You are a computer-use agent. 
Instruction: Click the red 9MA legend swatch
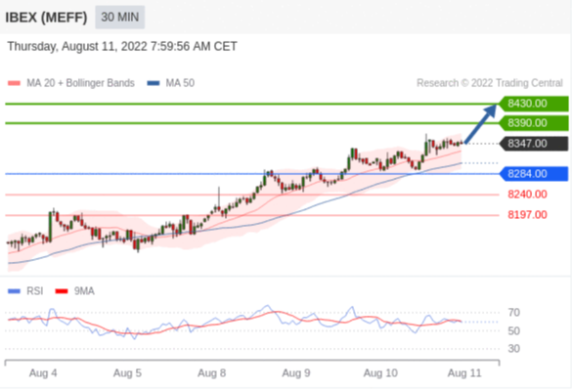tap(62, 291)
